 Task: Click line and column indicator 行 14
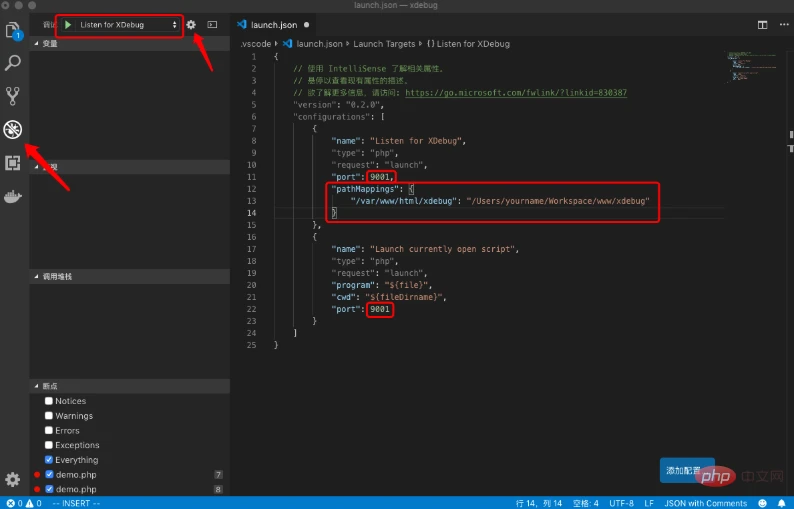point(539,503)
